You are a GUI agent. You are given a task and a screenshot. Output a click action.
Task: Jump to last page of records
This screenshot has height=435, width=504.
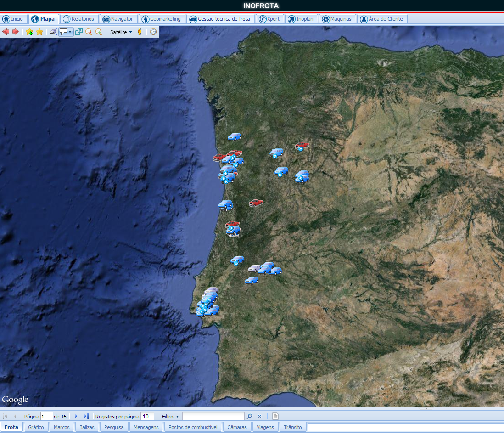(x=86, y=416)
